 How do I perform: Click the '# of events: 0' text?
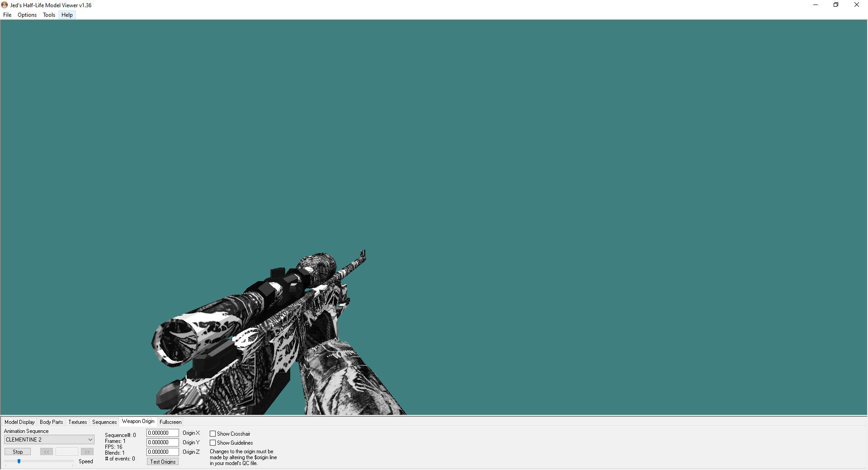pos(120,459)
